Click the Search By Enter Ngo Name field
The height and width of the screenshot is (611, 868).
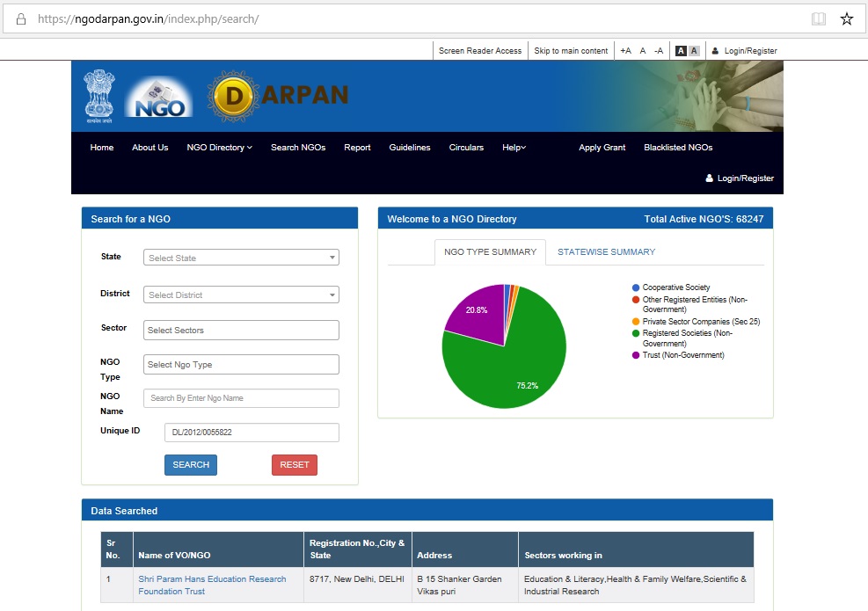click(241, 398)
